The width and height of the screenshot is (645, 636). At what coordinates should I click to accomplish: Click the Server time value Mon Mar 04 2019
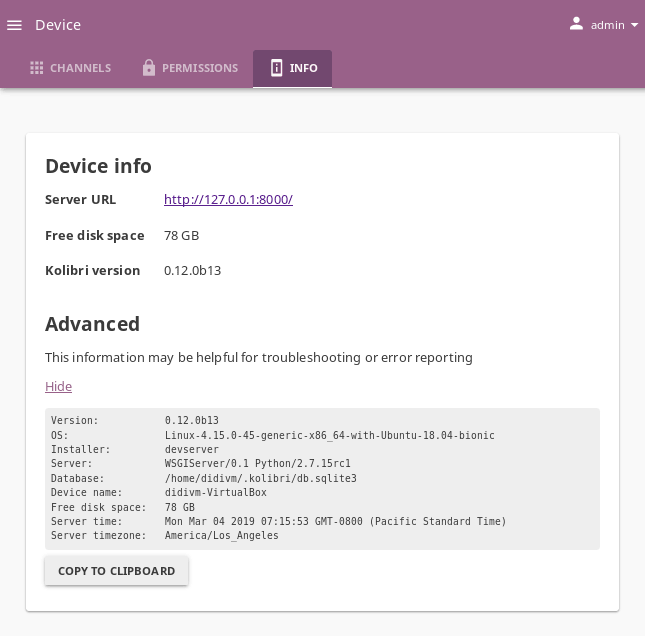coord(335,521)
